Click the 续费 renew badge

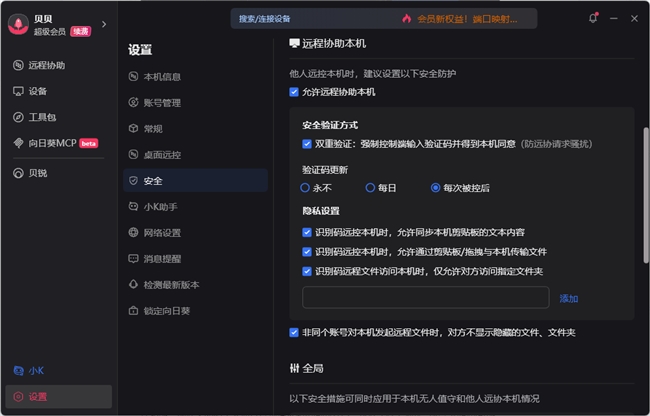pyautogui.click(x=79, y=31)
